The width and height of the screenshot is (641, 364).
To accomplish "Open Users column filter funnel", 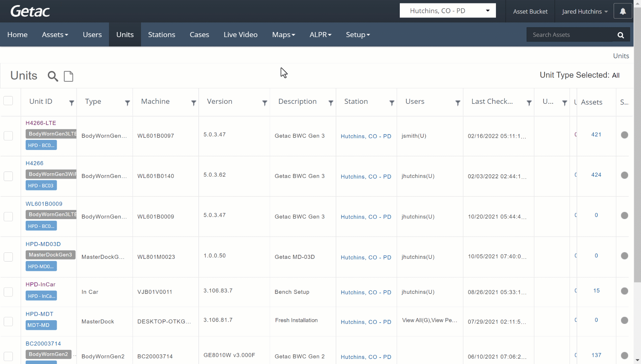I will tap(458, 103).
